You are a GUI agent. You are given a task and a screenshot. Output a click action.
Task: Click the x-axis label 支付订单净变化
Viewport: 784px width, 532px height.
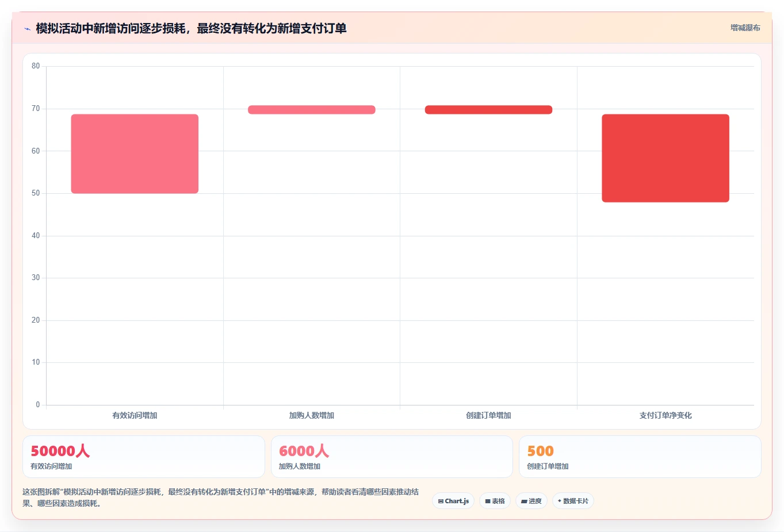(666, 415)
